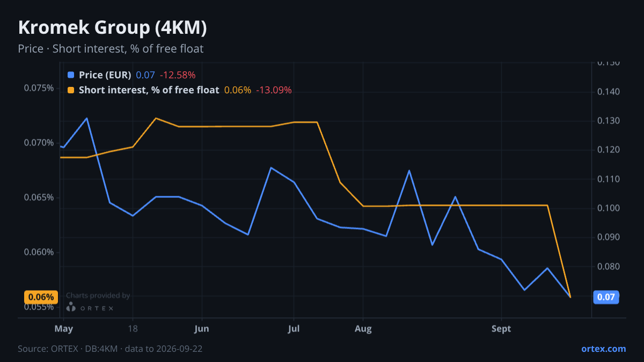
Task: Click the -12.58% price change value
Action: point(178,75)
